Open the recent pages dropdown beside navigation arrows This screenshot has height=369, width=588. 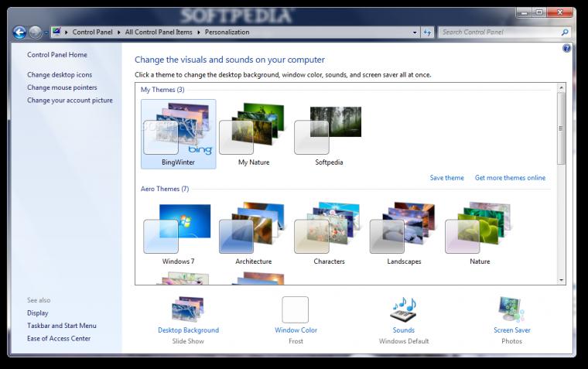(46, 32)
